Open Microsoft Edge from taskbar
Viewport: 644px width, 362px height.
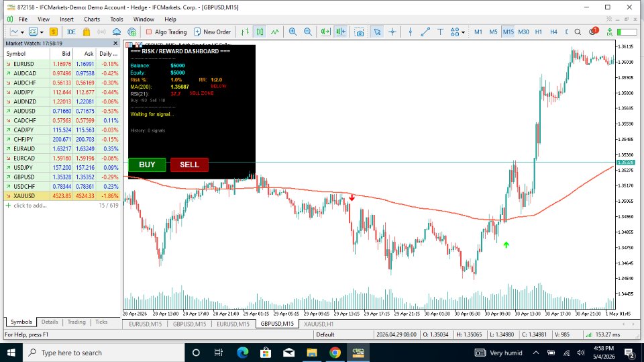tap(242, 353)
